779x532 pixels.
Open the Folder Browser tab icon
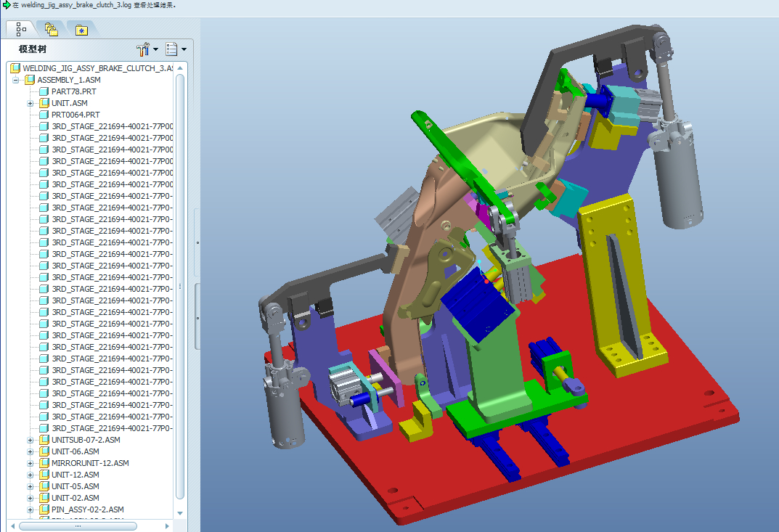tap(51, 30)
